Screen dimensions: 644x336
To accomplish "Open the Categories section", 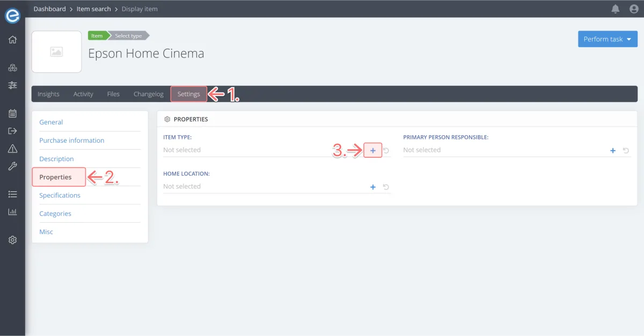I will [55, 214].
